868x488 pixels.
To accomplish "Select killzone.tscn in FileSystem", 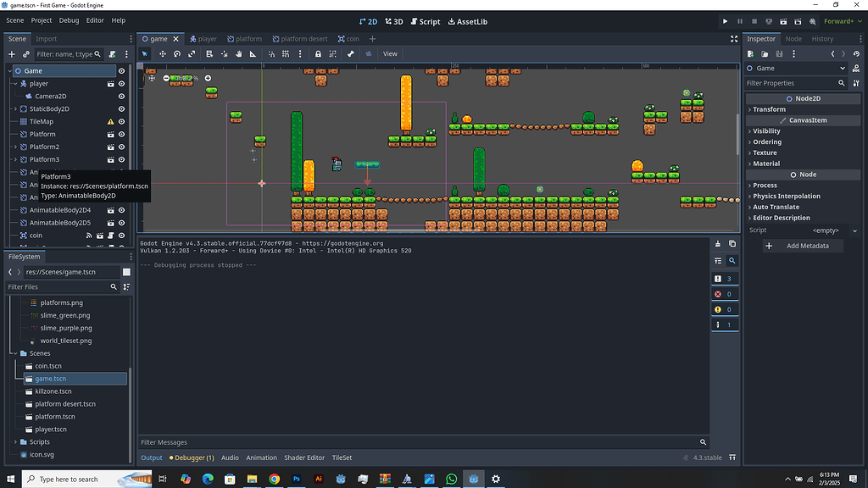I will tap(53, 391).
